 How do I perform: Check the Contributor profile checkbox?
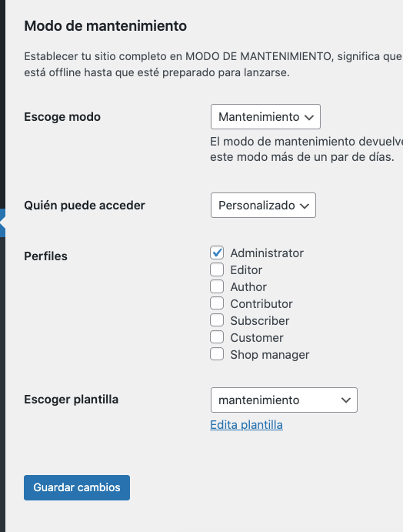pyautogui.click(x=217, y=303)
